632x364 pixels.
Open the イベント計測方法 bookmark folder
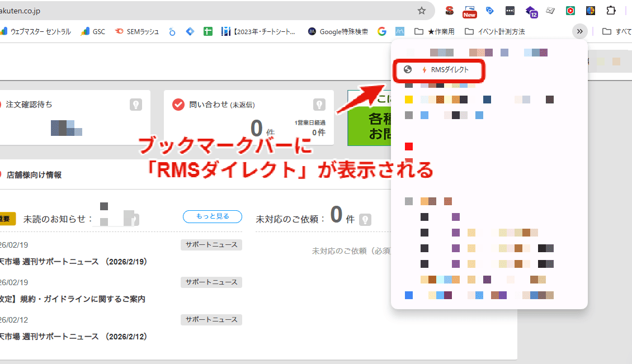(494, 32)
